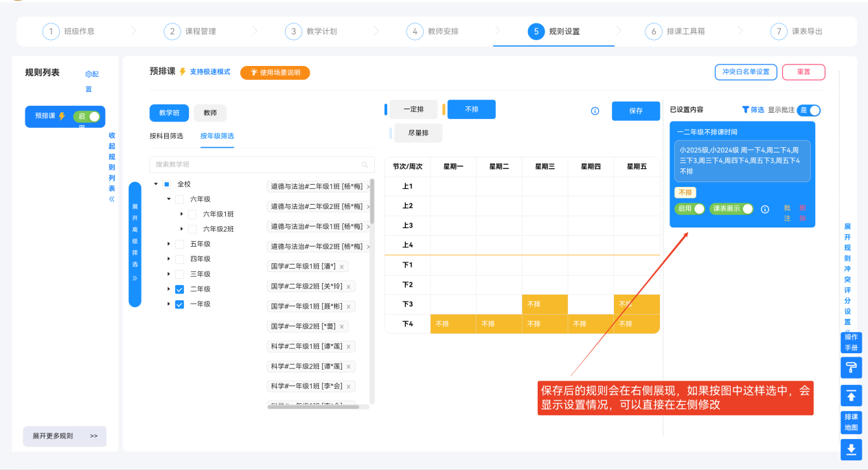The image size is (868, 470).
Task: Remove the 科学#二年级1班 [谭*莲] tag
Action: 348,346
